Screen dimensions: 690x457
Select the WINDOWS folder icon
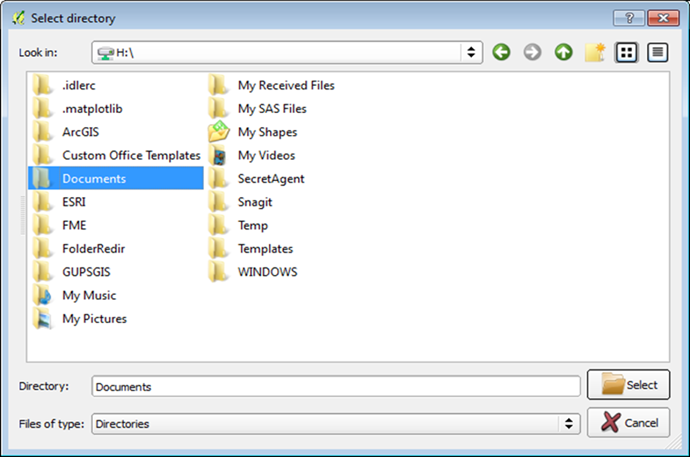219,271
